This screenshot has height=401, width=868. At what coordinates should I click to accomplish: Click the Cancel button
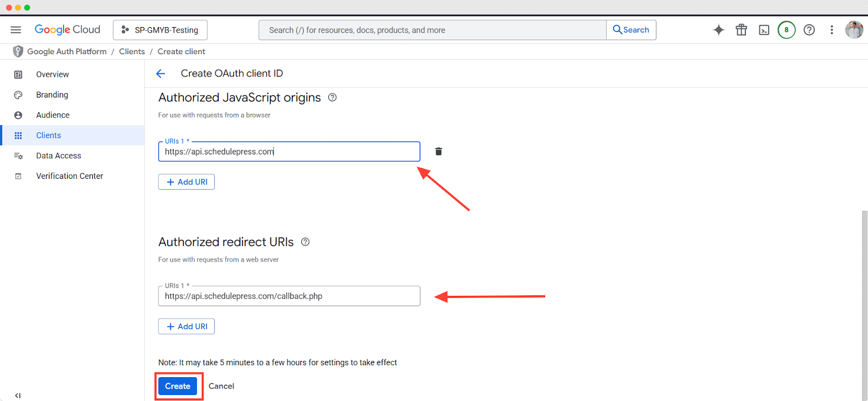tap(221, 386)
